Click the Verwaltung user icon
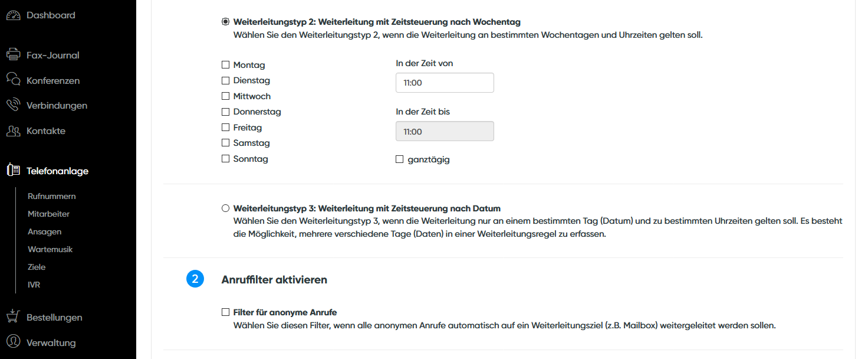The height and width of the screenshot is (359, 868). (x=13, y=342)
